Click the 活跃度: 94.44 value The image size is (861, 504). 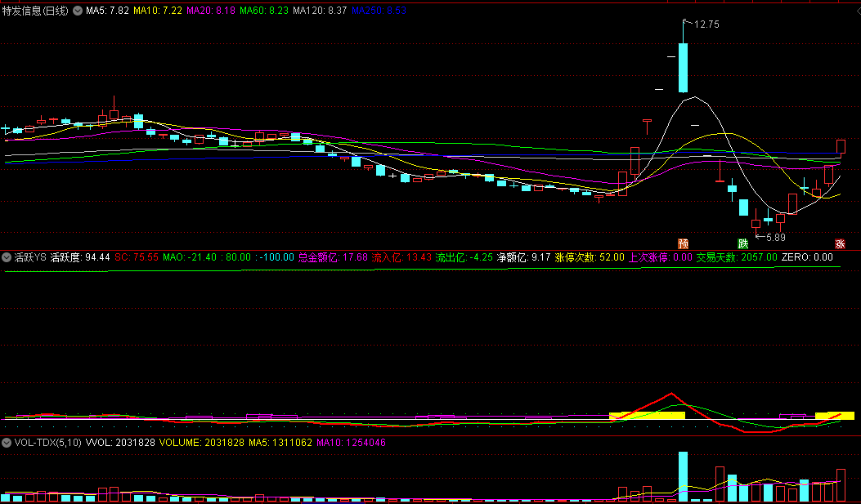pos(80,257)
